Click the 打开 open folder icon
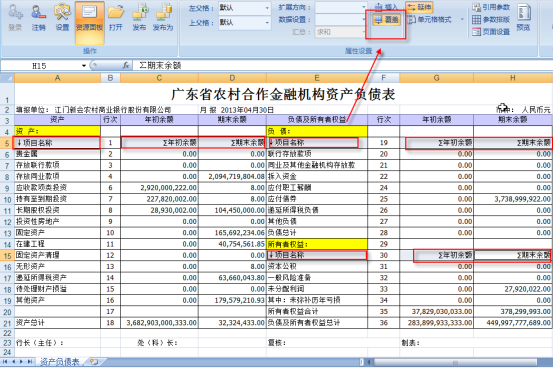Image resolution: width=553 pixels, height=368 pixels. point(116,18)
